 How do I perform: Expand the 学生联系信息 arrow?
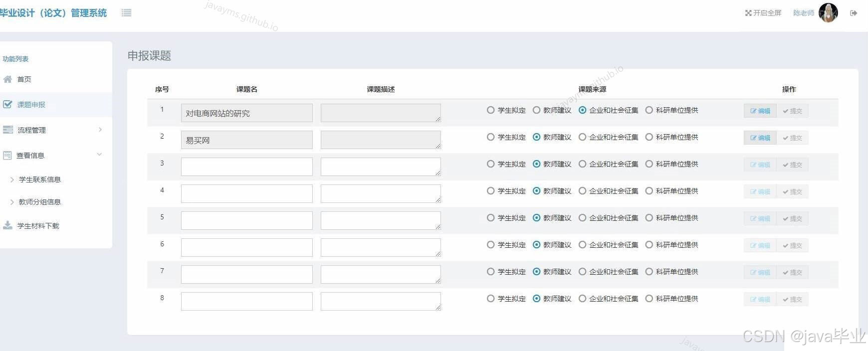12,179
